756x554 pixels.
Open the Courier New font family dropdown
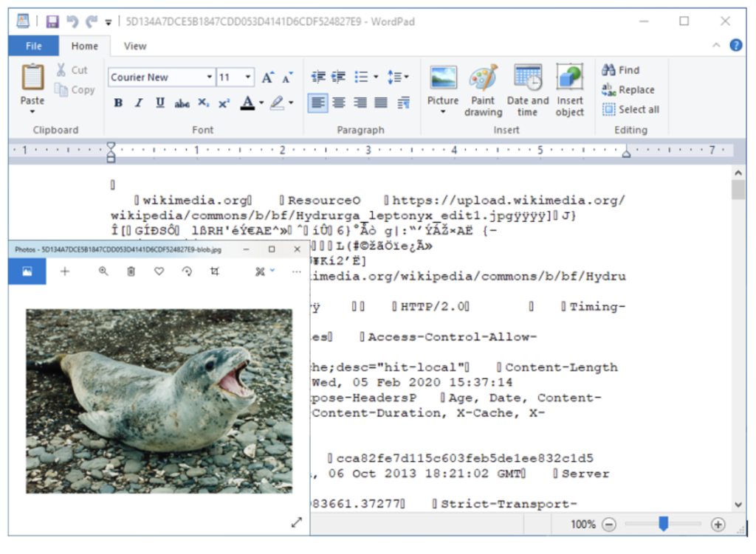(210, 77)
